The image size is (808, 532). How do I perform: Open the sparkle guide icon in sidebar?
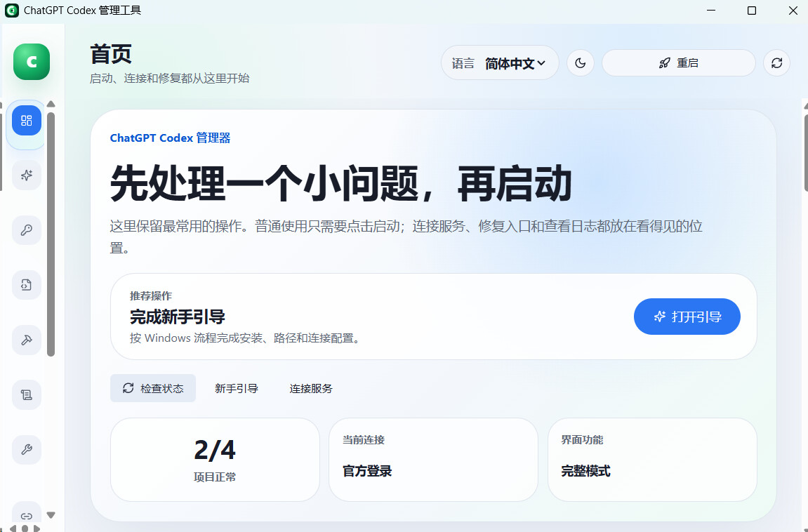pos(27,175)
